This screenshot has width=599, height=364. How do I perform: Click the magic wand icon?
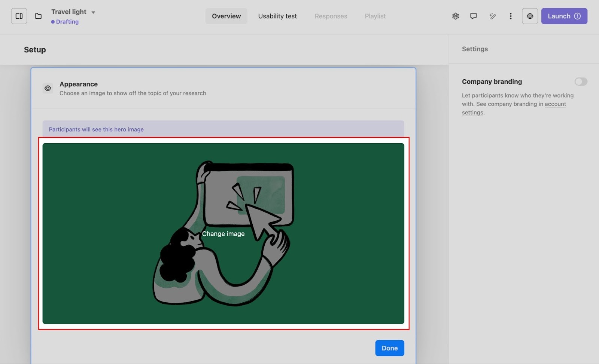click(x=492, y=16)
